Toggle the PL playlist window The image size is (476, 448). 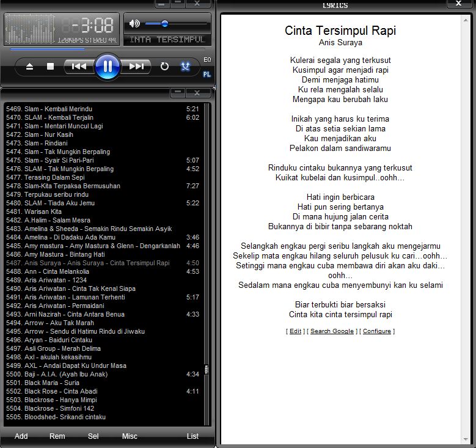(207, 74)
